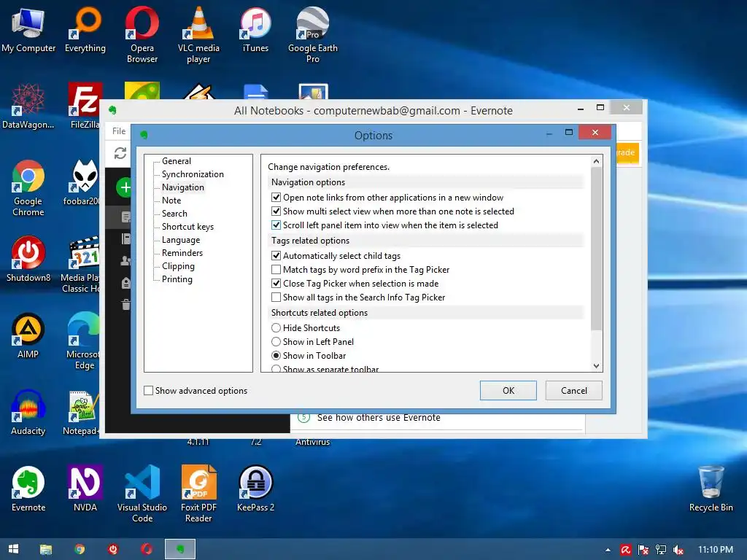Open the Audacity desktop shortcut

pyautogui.click(x=28, y=412)
